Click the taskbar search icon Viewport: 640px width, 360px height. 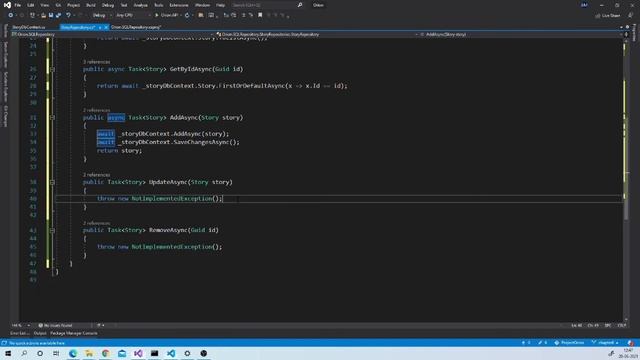pyautogui.click(x=24, y=353)
